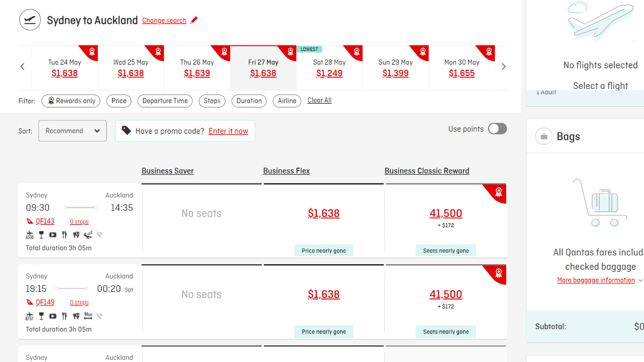Click the 'Subtotal:' label in the summary
Screen dimensions: 644x362
pos(551,327)
